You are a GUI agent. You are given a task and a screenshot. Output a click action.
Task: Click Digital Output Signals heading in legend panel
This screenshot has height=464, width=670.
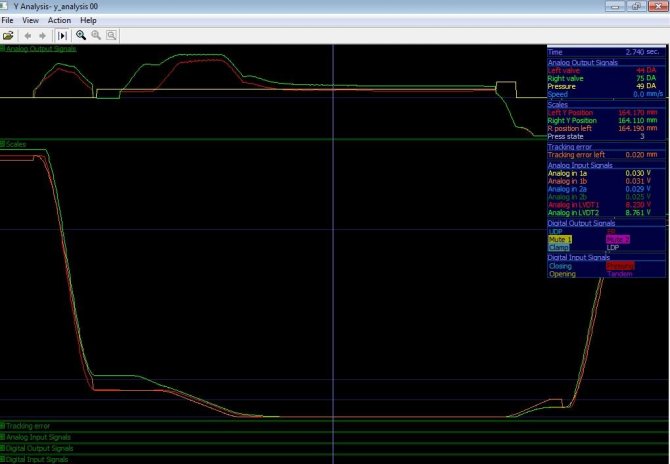(581, 223)
